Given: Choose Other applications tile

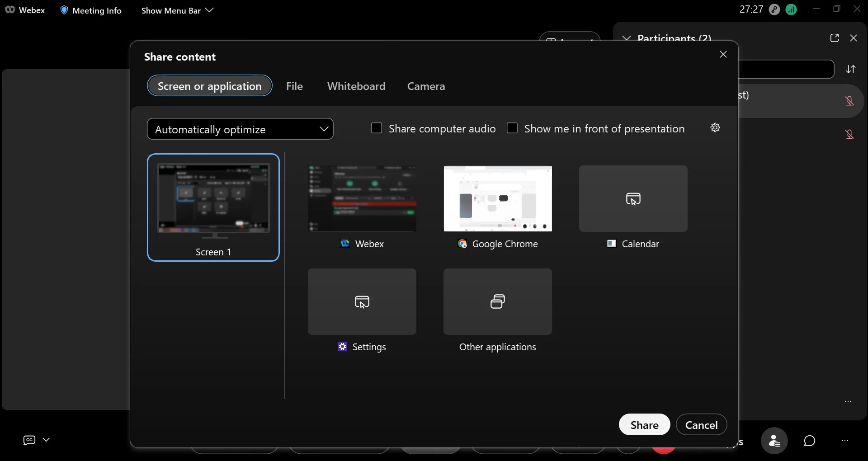Looking at the screenshot, I should point(498,302).
